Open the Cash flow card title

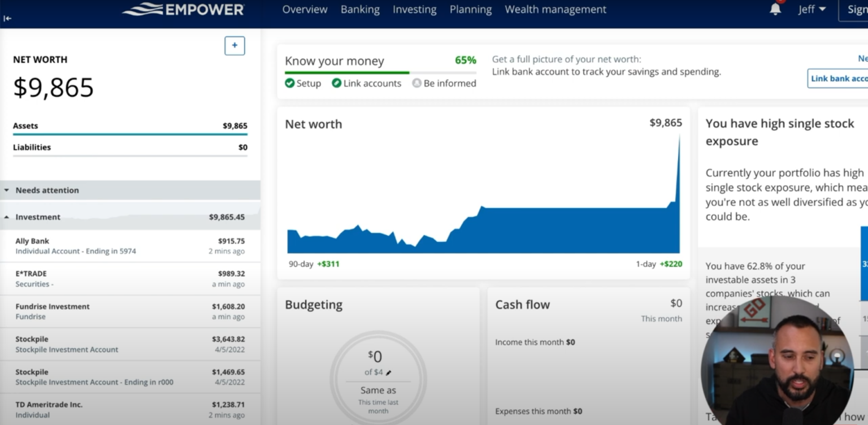coord(522,305)
